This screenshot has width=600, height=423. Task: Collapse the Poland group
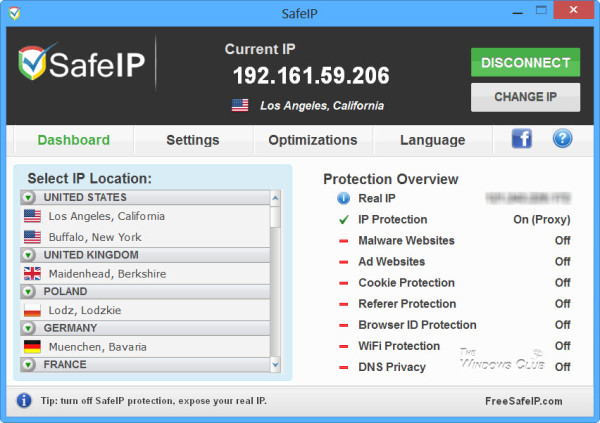(28, 292)
